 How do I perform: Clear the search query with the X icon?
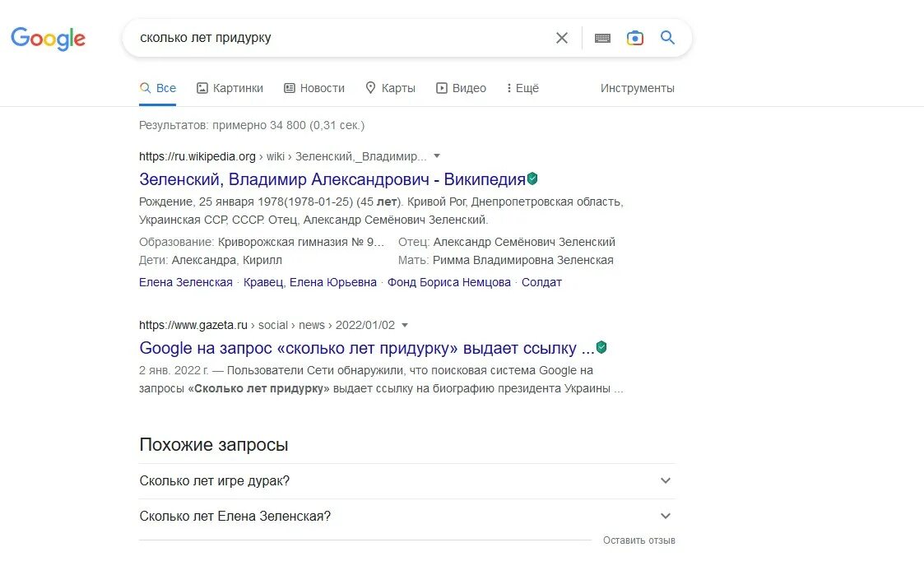(x=562, y=39)
